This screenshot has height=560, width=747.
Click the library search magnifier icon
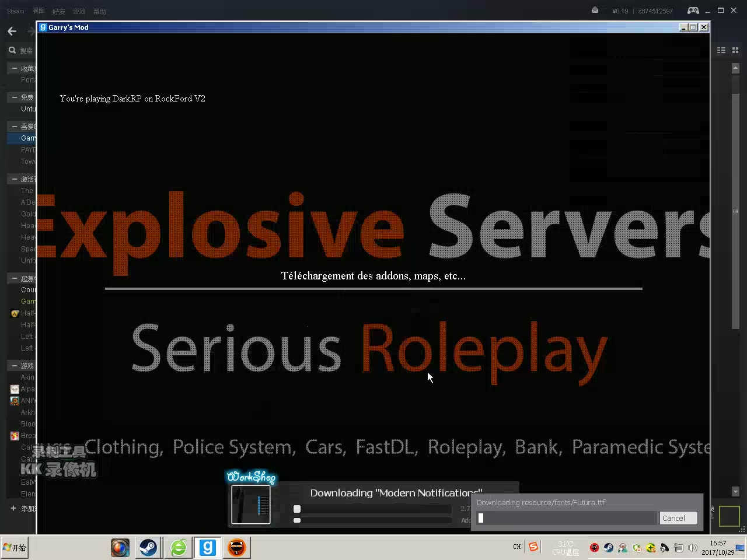click(12, 50)
